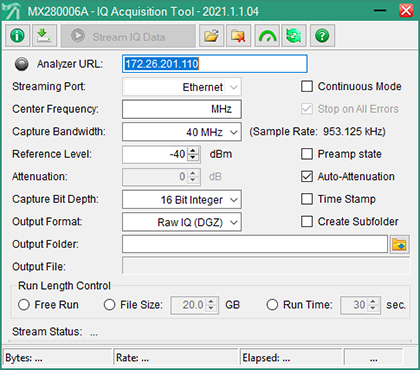Click the Bytes status bar entry
Viewport: 420px width, 370px height.
coord(57,358)
